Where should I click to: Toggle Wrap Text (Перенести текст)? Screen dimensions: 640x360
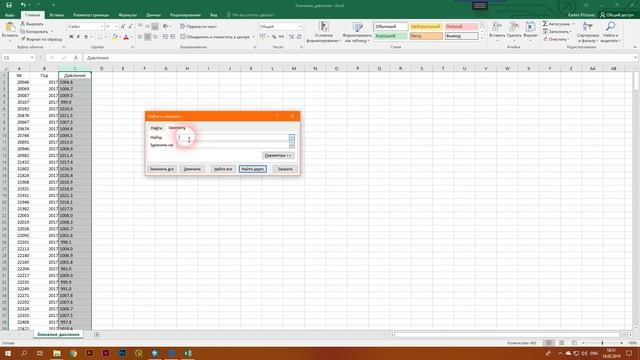pos(199,26)
